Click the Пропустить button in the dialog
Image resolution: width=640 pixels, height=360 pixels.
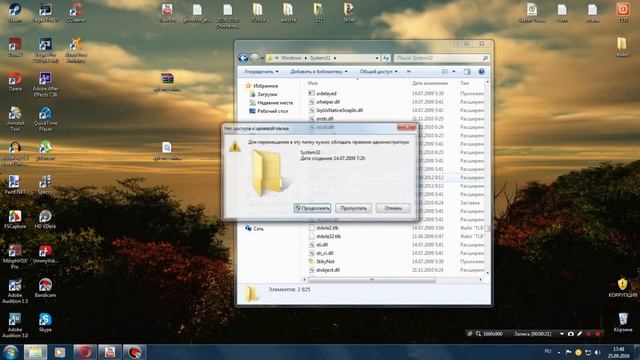[353, 208]
